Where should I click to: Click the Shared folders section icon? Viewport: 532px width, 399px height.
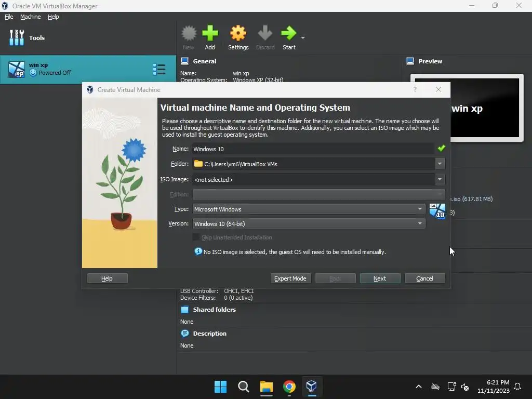pyautogui.click(x=184, y=310)
